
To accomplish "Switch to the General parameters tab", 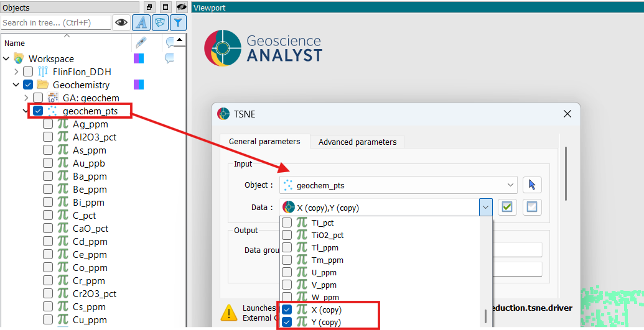I will pos(264,142).
